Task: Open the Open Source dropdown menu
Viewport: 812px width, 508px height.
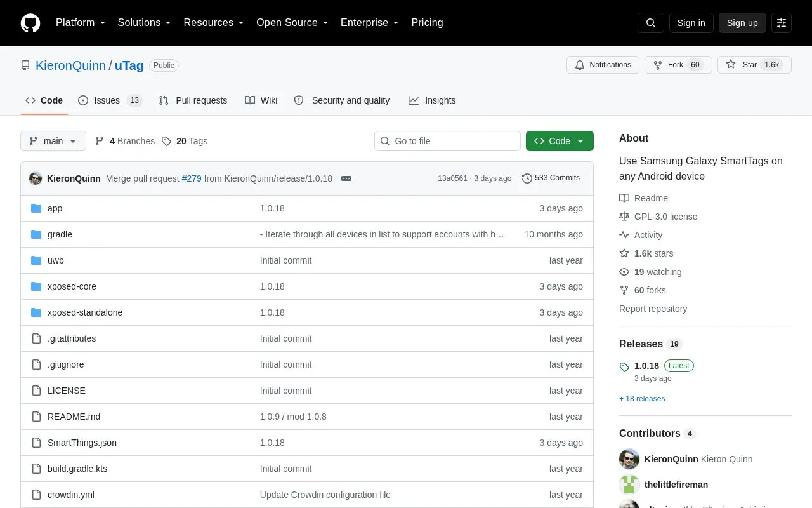Action: click(292, 23)
